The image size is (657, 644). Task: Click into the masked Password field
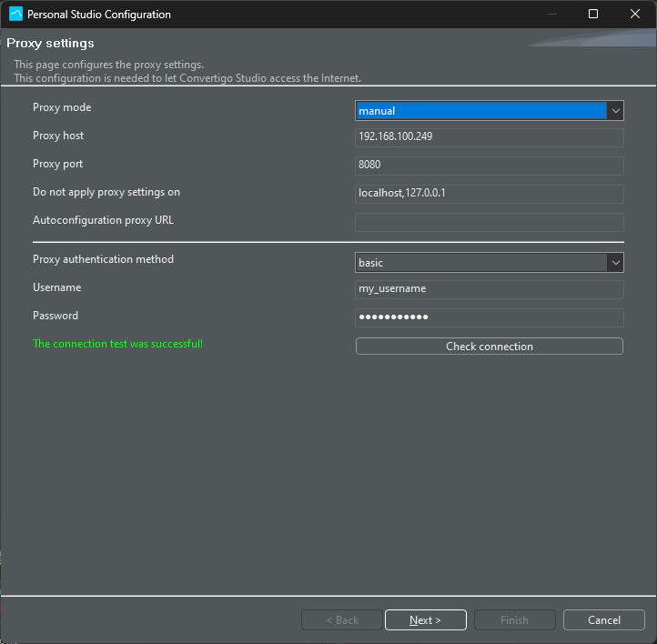[489, 317]
